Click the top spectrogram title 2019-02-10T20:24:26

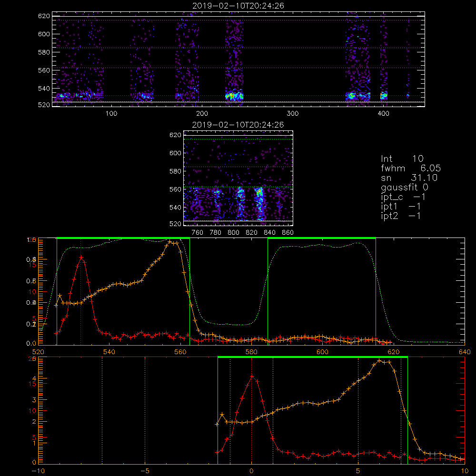click(238, 6)
